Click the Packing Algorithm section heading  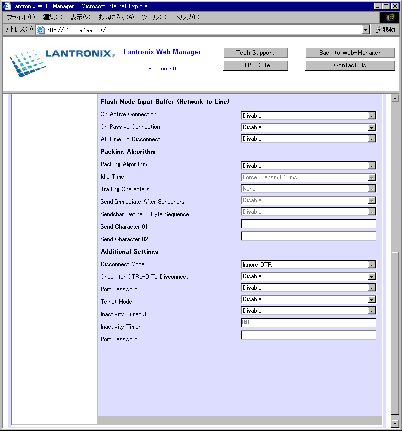coord(128,152)
